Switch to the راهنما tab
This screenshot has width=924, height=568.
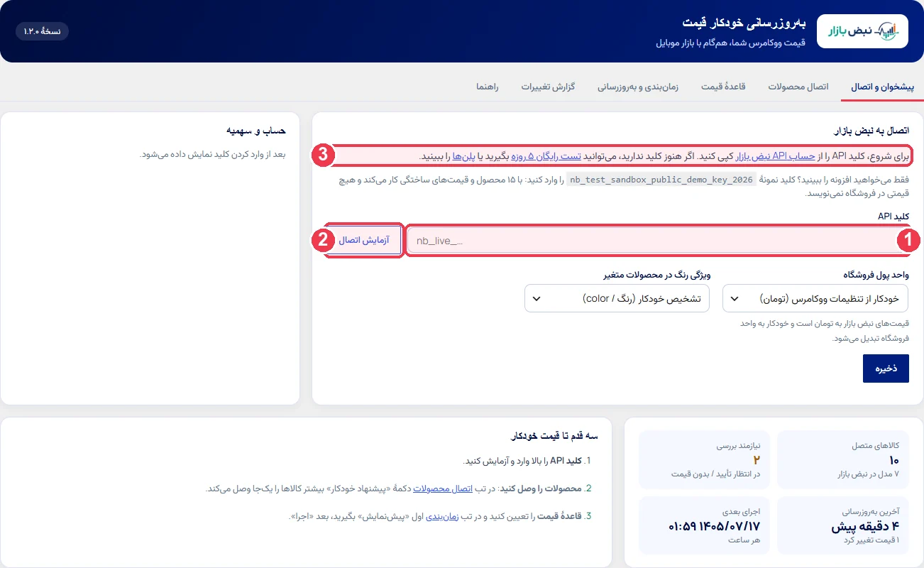(488, 87)
